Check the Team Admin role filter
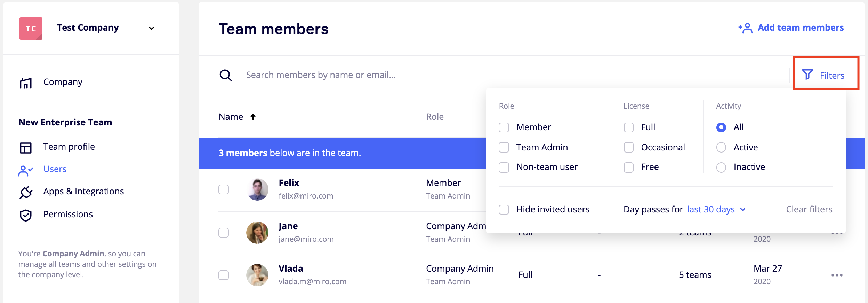The image size is (868, 303). pyautogui.click(x=504, y=147)
